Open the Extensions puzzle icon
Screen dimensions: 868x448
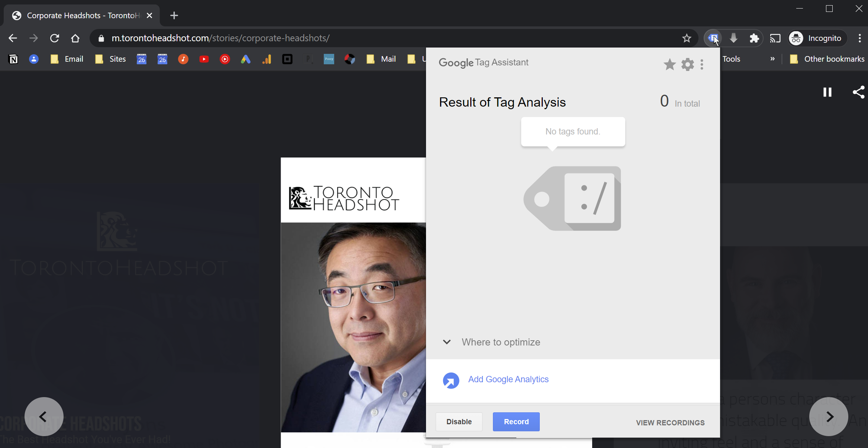(x=755, y=38)
